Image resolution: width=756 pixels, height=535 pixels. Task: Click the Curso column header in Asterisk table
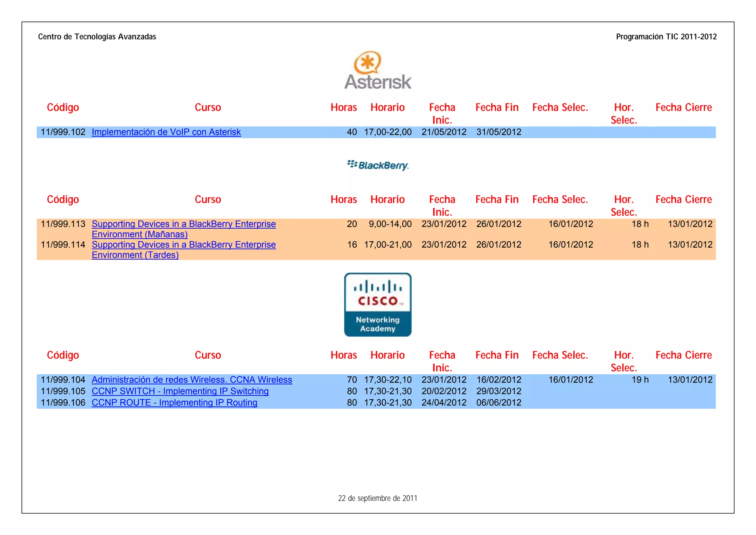[208, 108]
